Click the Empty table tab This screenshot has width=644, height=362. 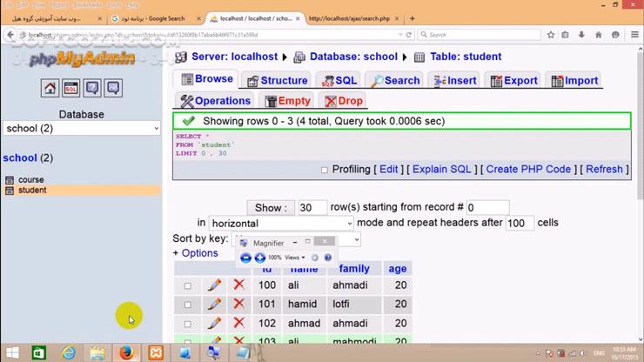click(287, 101)
